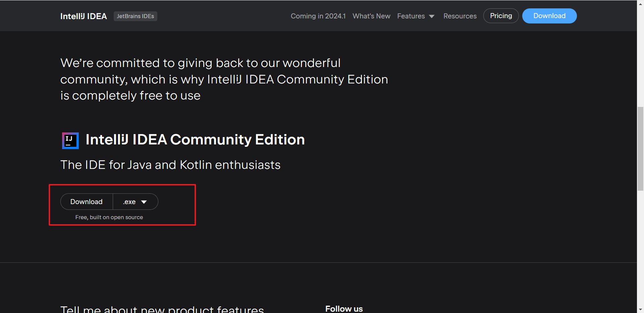The height and width of the screenshot is (313, 644).
Task: Open the What's New page
Action: pos(371,16)
